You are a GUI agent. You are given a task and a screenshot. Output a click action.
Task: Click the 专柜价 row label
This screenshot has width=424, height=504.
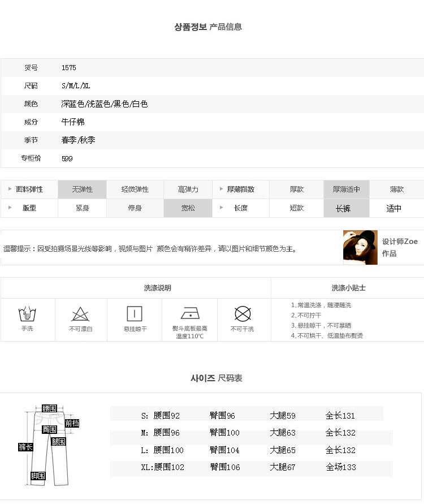tap(31, 158)
